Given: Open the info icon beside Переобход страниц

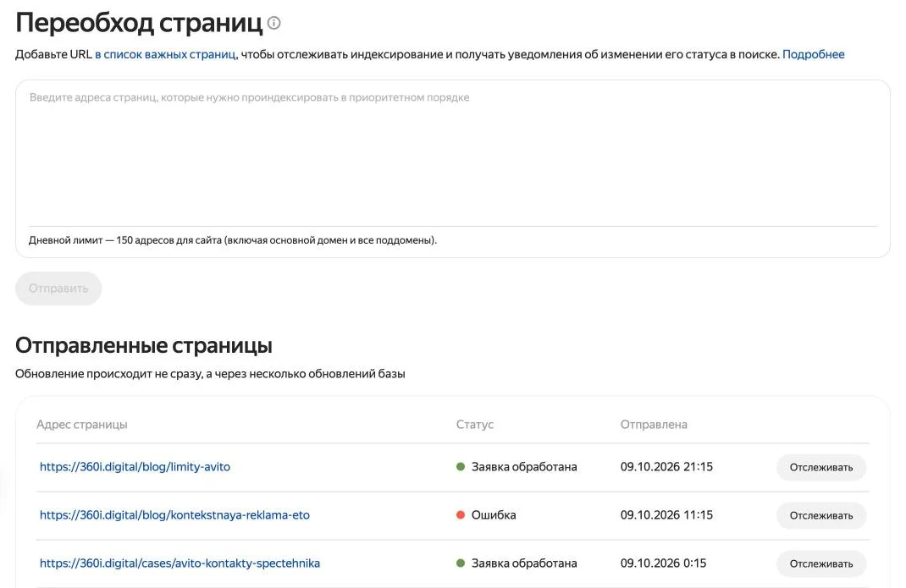Looking at the screenshot, I should coord(273,23).
